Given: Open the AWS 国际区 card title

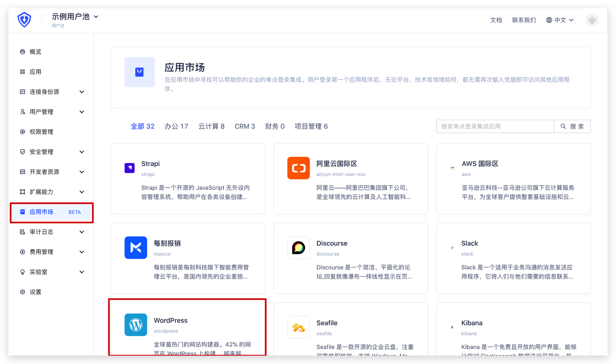Looking at the screenshot, I should 480,163.
